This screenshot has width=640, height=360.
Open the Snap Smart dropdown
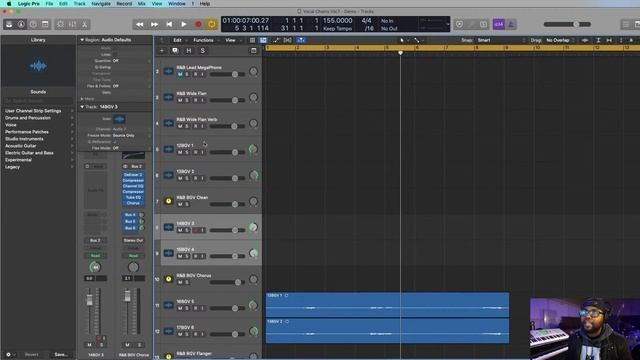pyautogui.click(x=501, y=40)
